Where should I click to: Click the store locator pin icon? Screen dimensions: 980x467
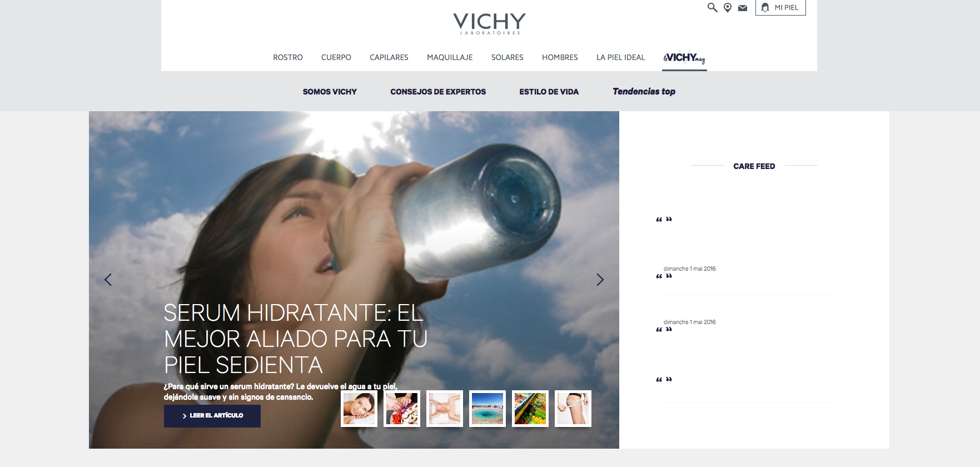[728, 7]
